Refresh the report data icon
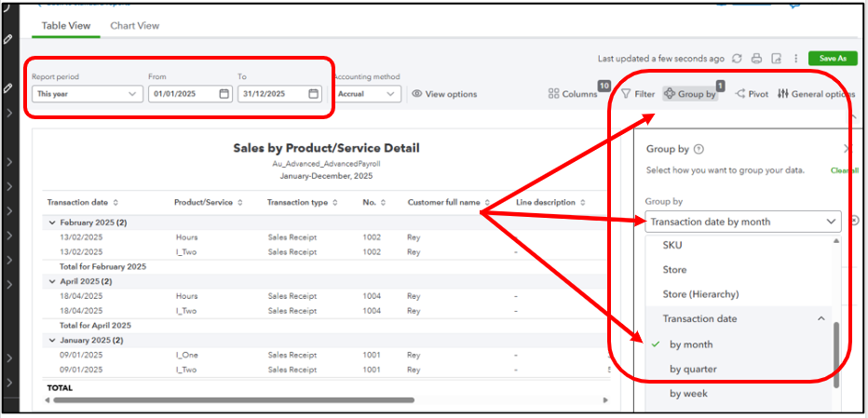 pyautogui.click(x=737, y=58)
